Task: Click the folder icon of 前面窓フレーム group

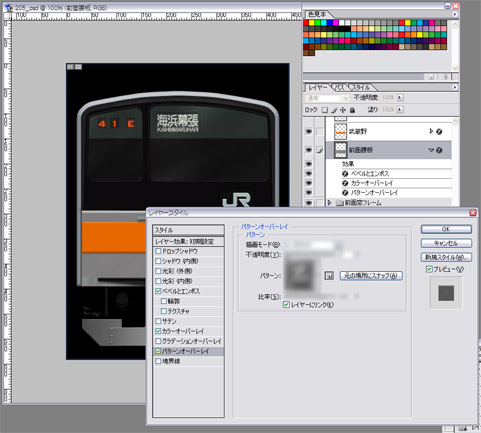Action: 340,203
